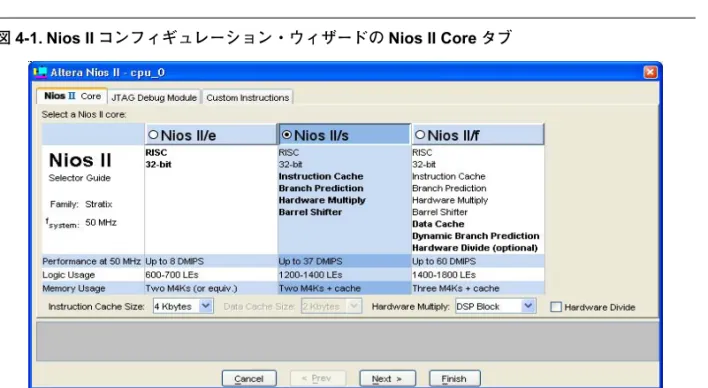Click the 'Memory Usage' row label
Viewport: 708px width, 388px height.
(74, 288)
